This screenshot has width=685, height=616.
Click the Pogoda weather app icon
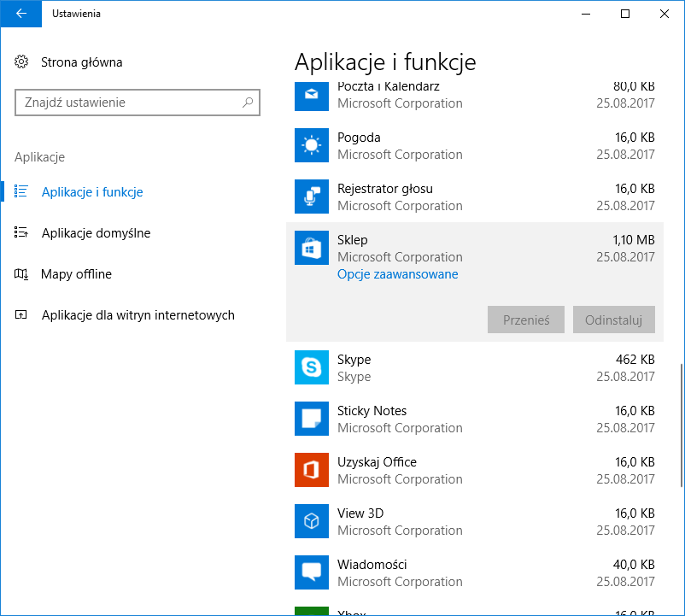(312, 146)
